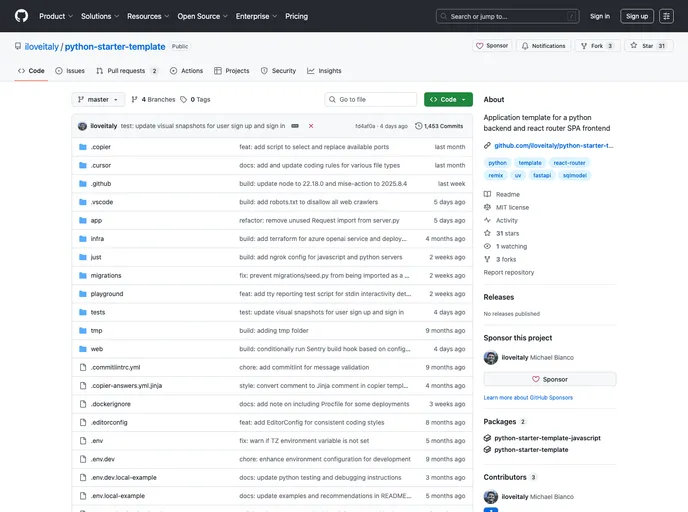Viewport: 688px width, 512px height.
Task: Open the .commitlintrc.yml file
Action: pyautogui.click(x=115, y=368)
